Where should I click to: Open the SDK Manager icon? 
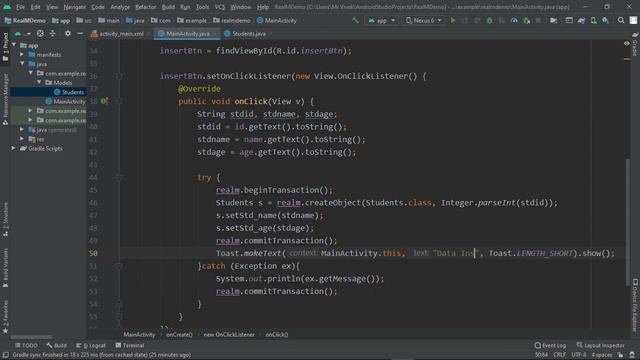[606, 20]
